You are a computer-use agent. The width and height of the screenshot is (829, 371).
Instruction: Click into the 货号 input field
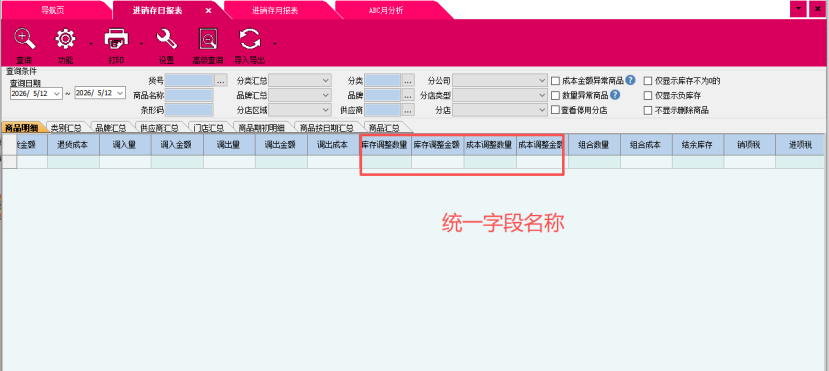tap(189, 81)
